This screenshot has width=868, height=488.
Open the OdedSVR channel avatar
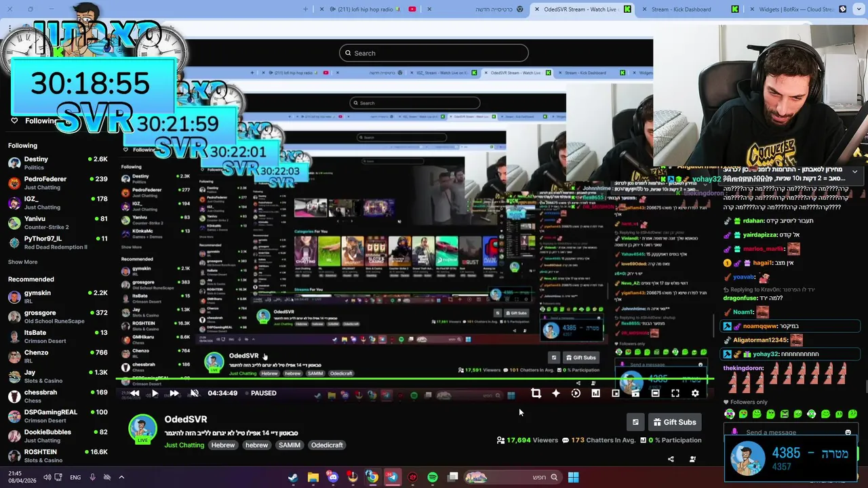pyautogui.click(x=142, y=429)
